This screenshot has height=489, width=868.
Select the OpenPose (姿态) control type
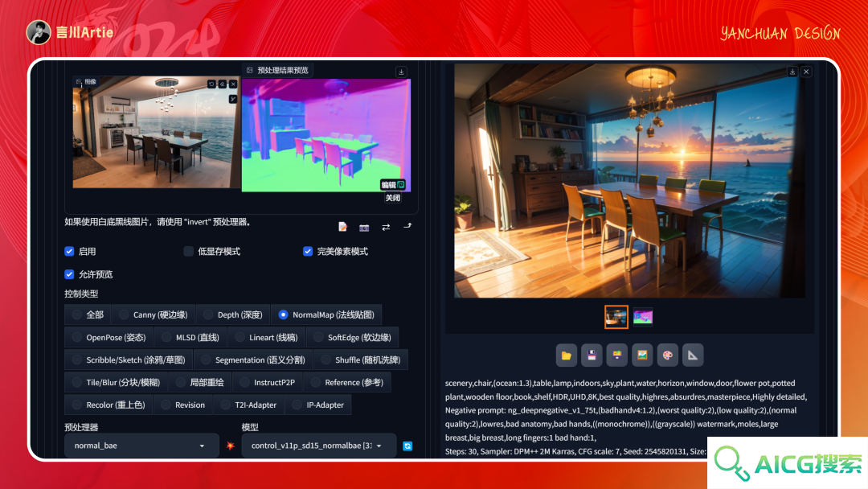pos(108,337)
